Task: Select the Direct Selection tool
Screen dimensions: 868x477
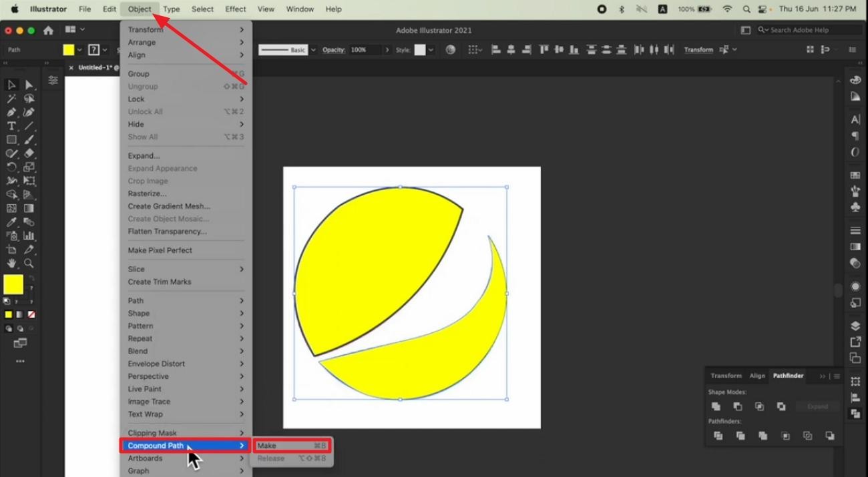Action: point(29,85)
